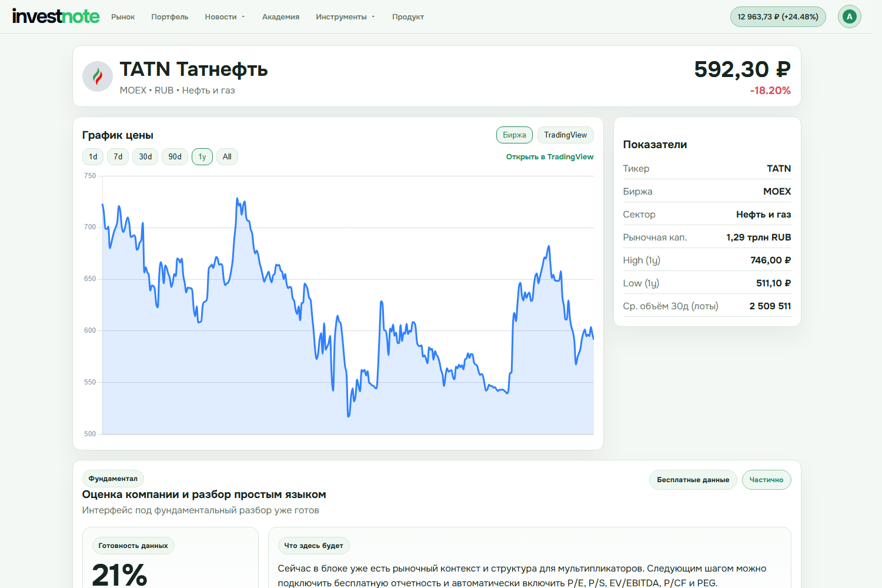The image size is (882, 588).
Task: Open the Портфель page
Action: (170, 17)
